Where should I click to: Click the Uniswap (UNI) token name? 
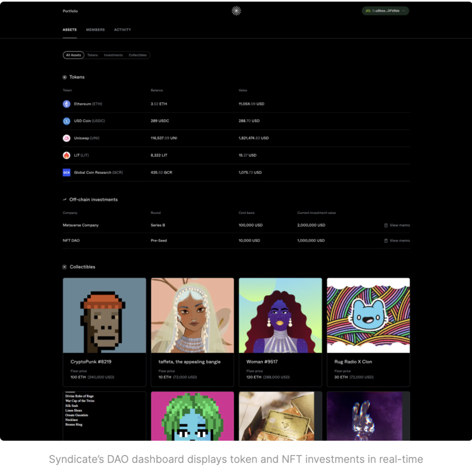click(87, 138)
